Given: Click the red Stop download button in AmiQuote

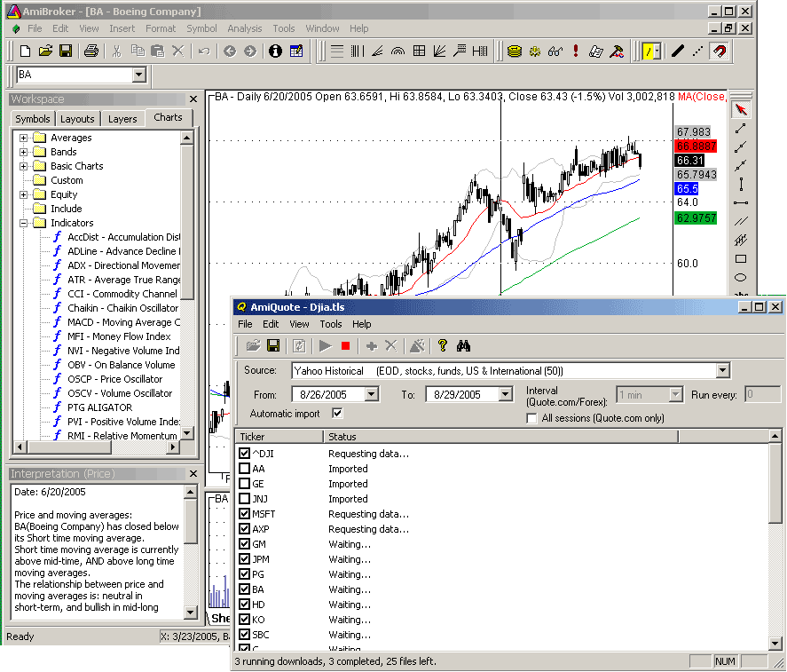Looking at the screenshot, I should click(x=345, y=345).
